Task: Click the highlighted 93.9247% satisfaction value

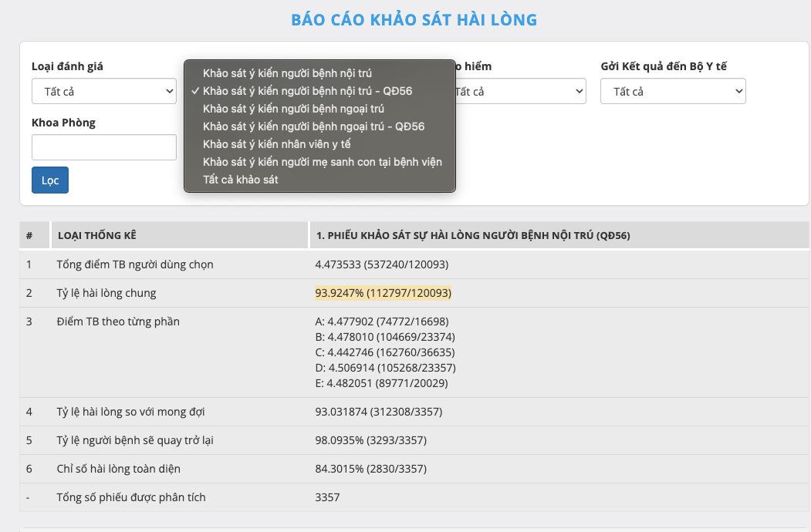Action: 383,293
